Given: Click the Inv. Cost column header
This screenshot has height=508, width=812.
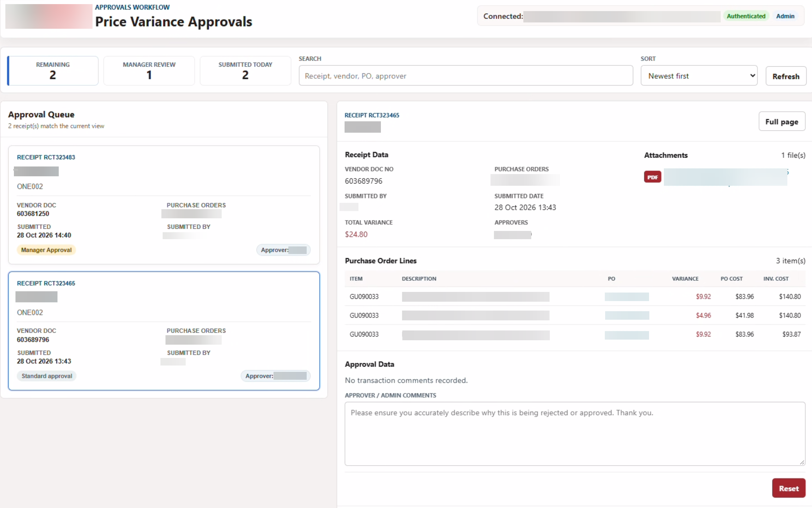Looking at the screenshot, I should click(x=776, y=279).
